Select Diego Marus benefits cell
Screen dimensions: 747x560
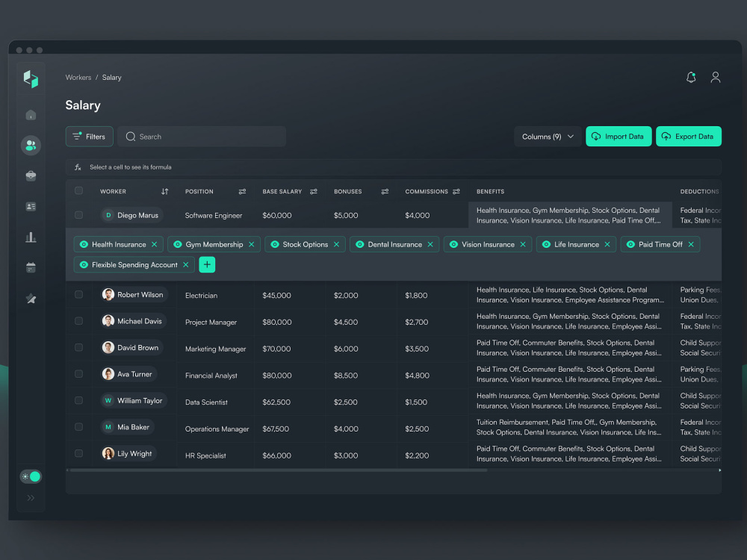(570, 215)
